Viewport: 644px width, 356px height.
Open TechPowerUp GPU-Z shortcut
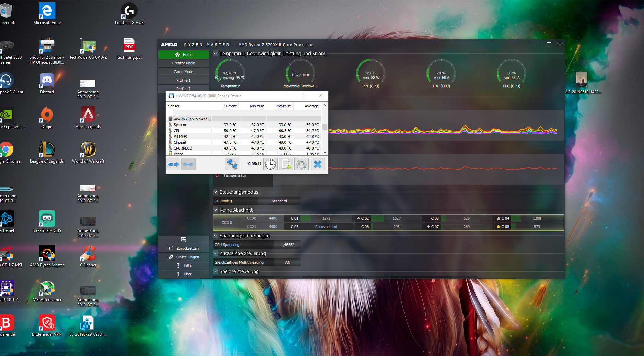(x=88, y=49)
